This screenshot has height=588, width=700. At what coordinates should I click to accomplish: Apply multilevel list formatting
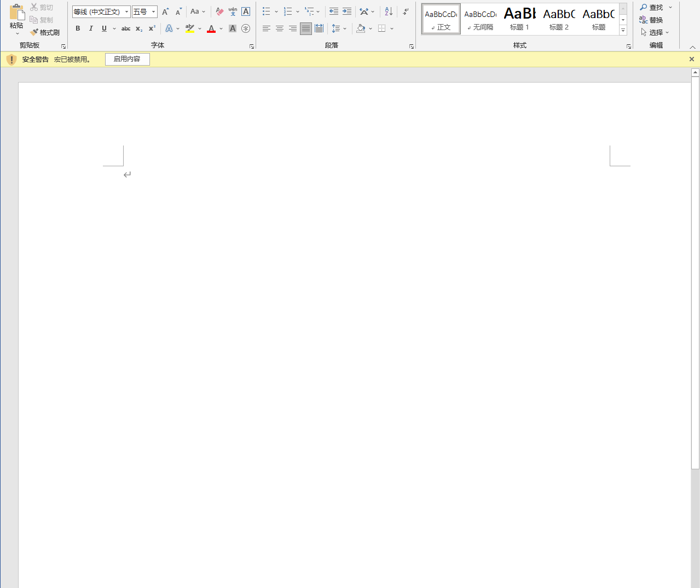309,11
